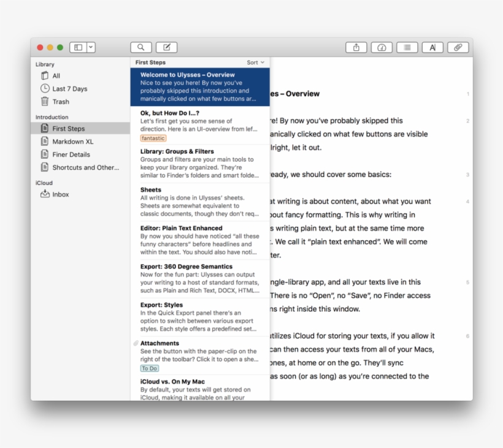The width and height of the screenshot is (503, 448).
Task: Open the Attachments sheet title
Action: 159,343
